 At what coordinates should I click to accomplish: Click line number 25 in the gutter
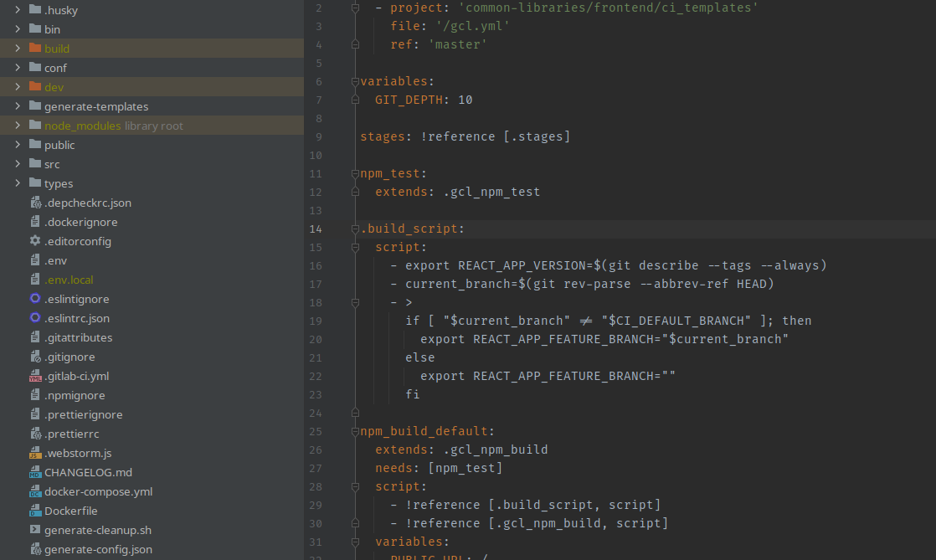point(316,431)
